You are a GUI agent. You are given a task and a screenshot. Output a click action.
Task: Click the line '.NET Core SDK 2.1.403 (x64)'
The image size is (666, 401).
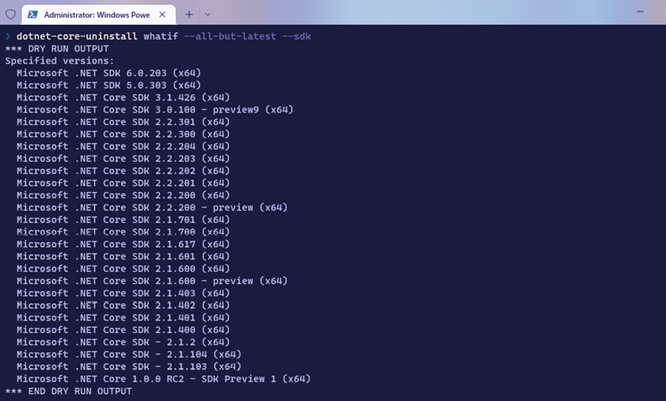point(123,293)
